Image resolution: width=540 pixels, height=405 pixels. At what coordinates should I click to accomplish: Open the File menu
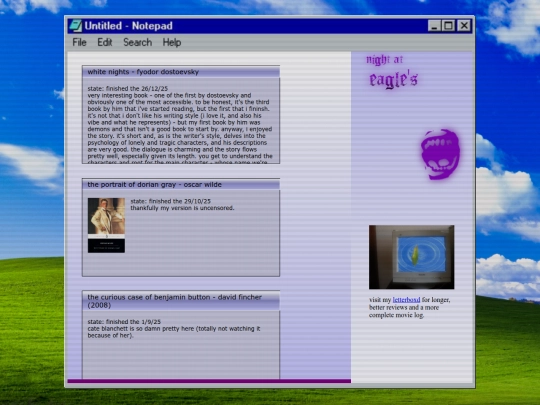[79, 42]
